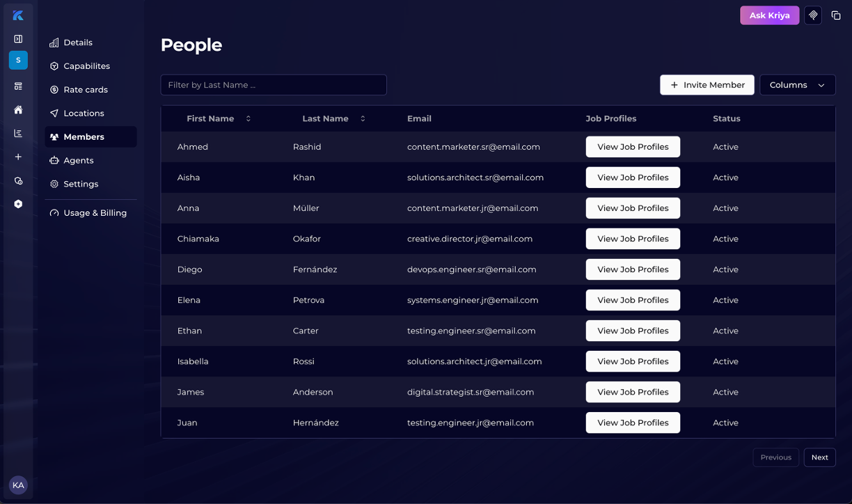Click the plus icon to add new item
This screenshot has width=852, height=504.
coord(18,157)
